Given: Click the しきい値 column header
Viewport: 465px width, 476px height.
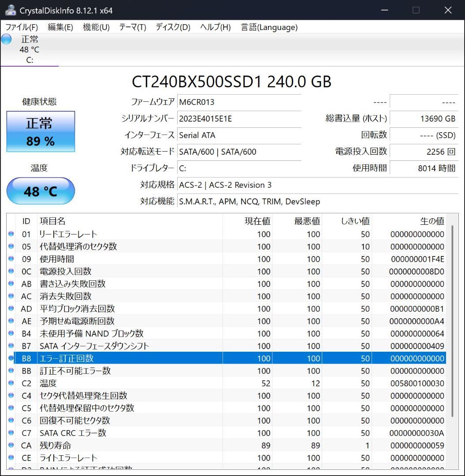Looking at the screenshot, I should [x=347, y=221].
